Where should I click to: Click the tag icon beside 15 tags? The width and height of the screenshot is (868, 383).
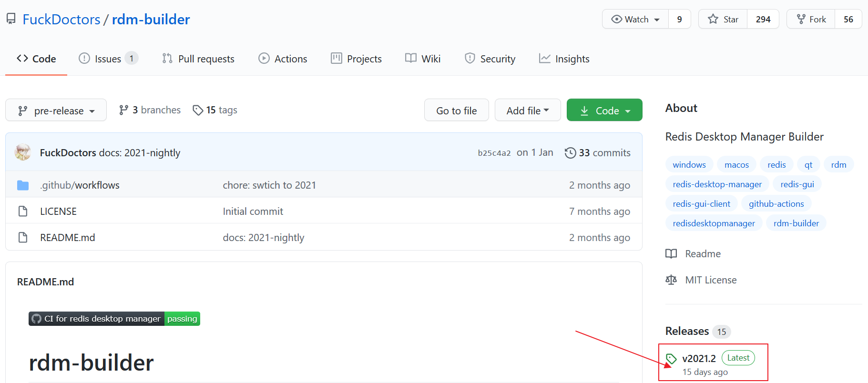pos(198,111)
